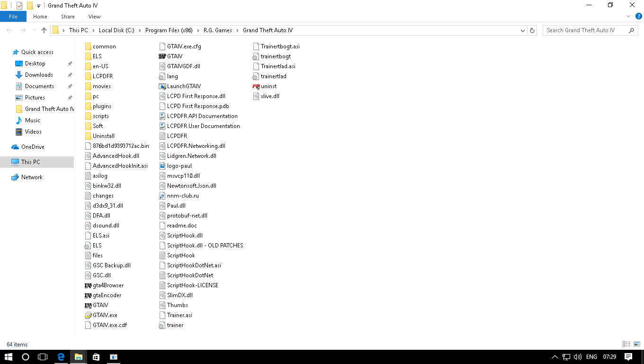The image size is (644, 364).
Task: Select the nnm-club.ru internet shortcut icon
Action: click(x=162, y=196)
